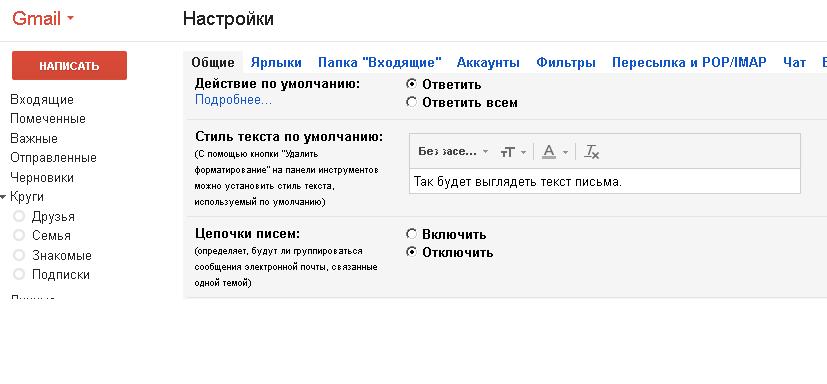The width and height of the screenshot is (827, 384).
Task: Click the Gmail logo text
Action: click(37, 18)
